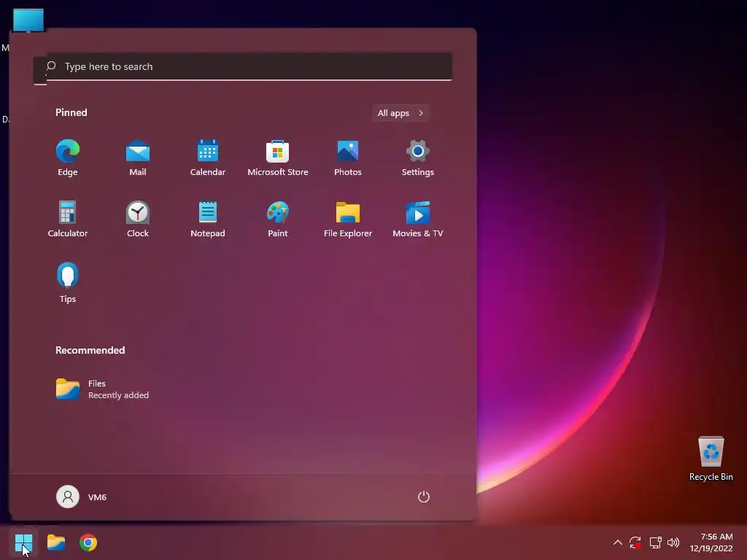
Task: Launch Notepad from pinned apps
Action: pyautogui.click(x=208, y=219)
